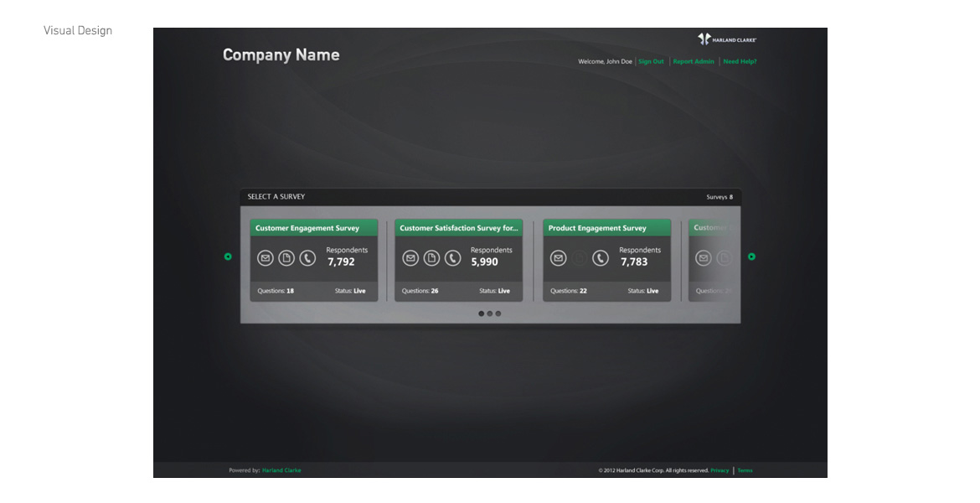
Task: Click document icon in Customer Satisfaction Survey card
Action: point(431,258)
